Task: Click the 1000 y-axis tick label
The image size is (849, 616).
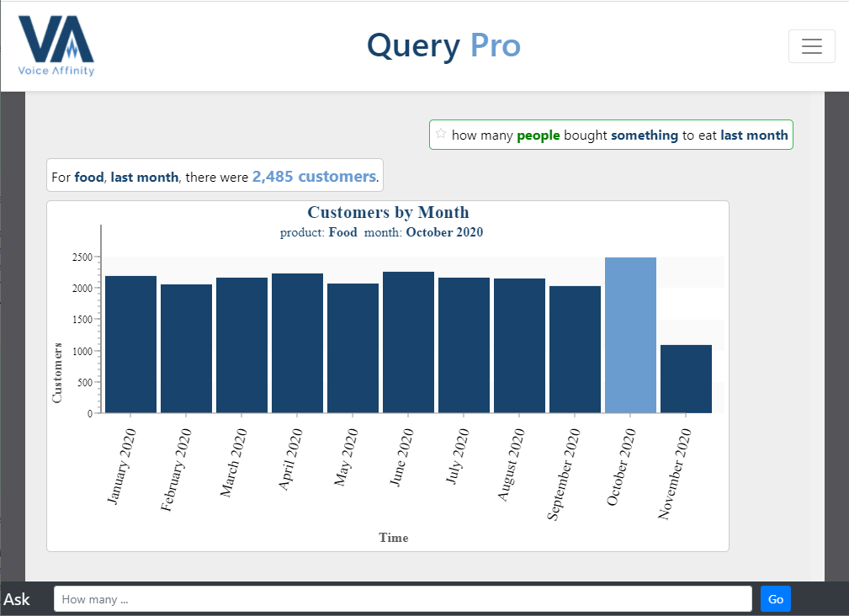Action: click(82, 351)
